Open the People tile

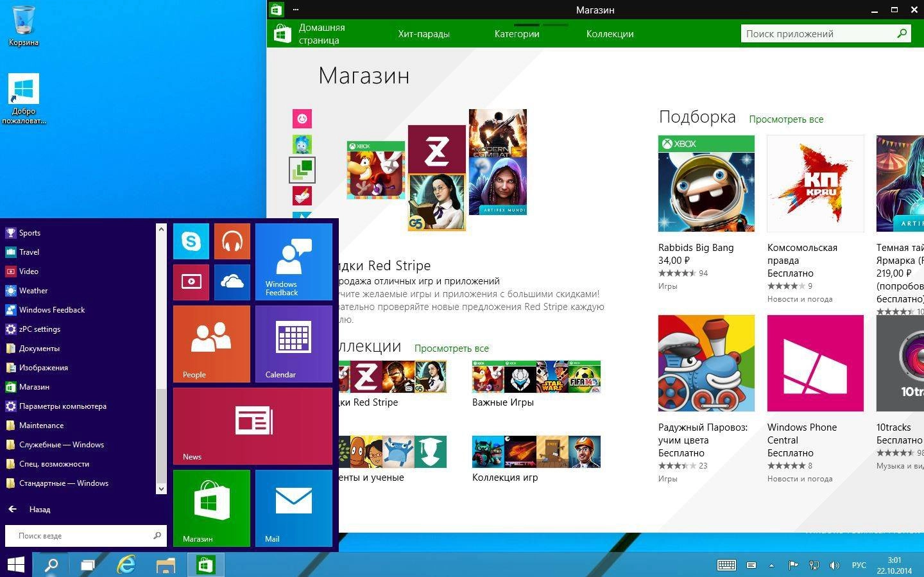pyautogui.click(x=212, y=344)
